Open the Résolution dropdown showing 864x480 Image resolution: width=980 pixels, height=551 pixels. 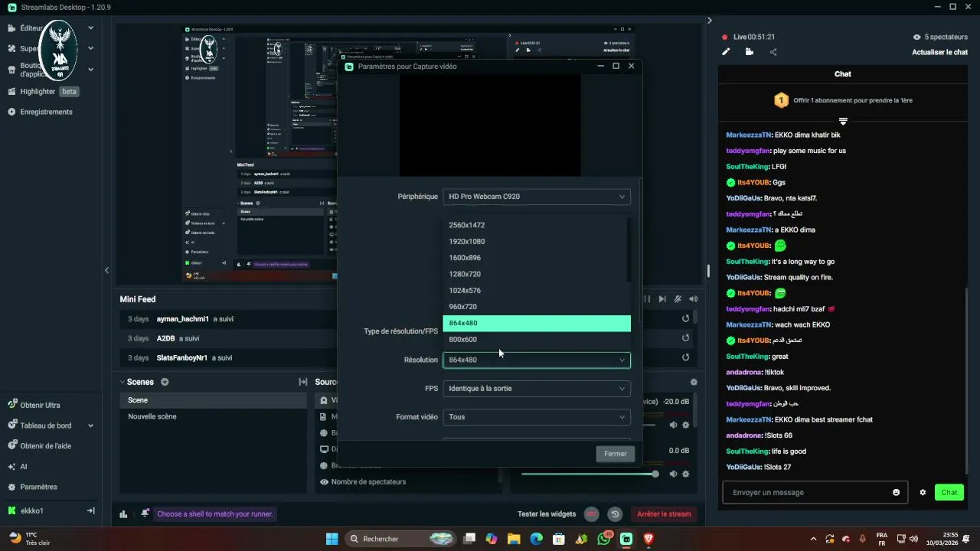[x=537, y=360]
